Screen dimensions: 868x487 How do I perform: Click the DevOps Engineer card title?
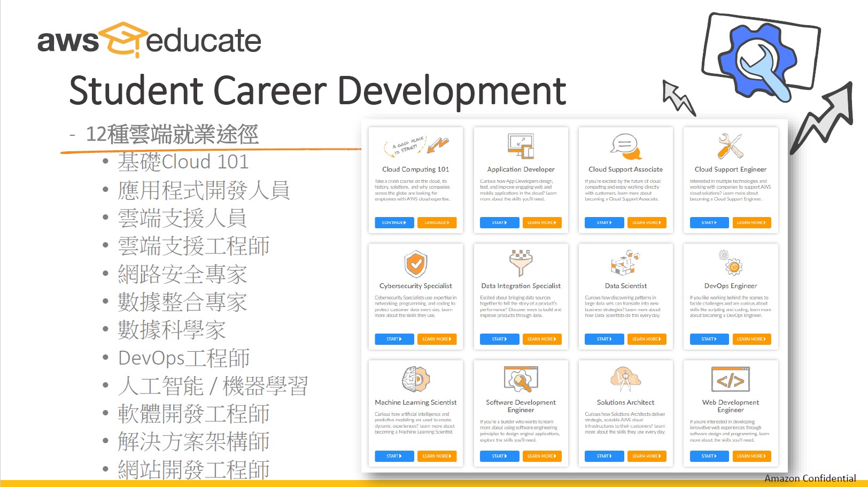point(730,286)
